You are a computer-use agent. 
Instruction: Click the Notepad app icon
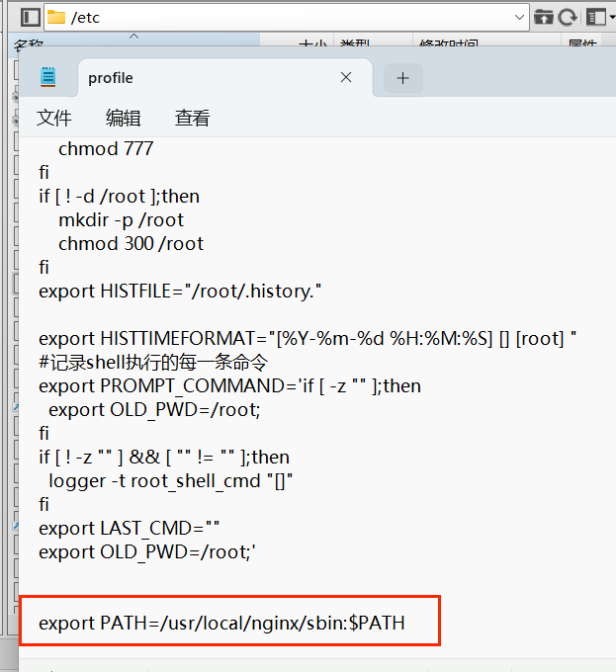[x=48, y=77]
